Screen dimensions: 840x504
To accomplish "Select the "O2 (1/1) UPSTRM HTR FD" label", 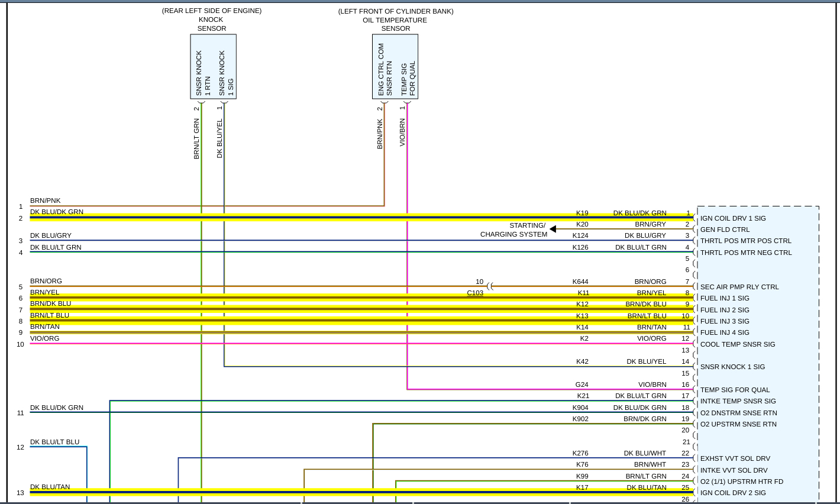I will (x=742, y=482).
